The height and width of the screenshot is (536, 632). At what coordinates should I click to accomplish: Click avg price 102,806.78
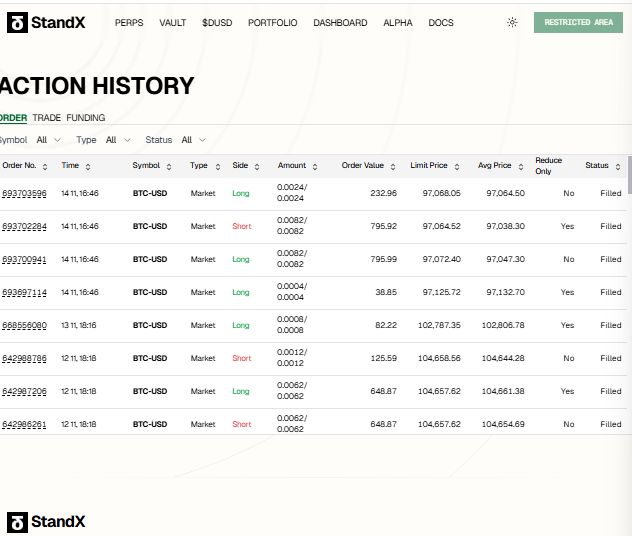point(503,326)
